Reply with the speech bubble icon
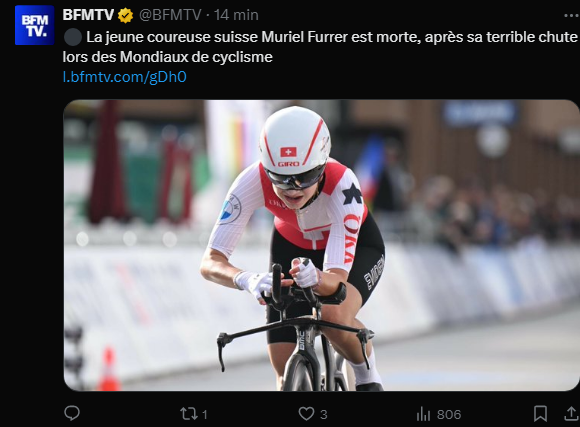This screenshot has width=580, height=427. click(x=72, y=413)
